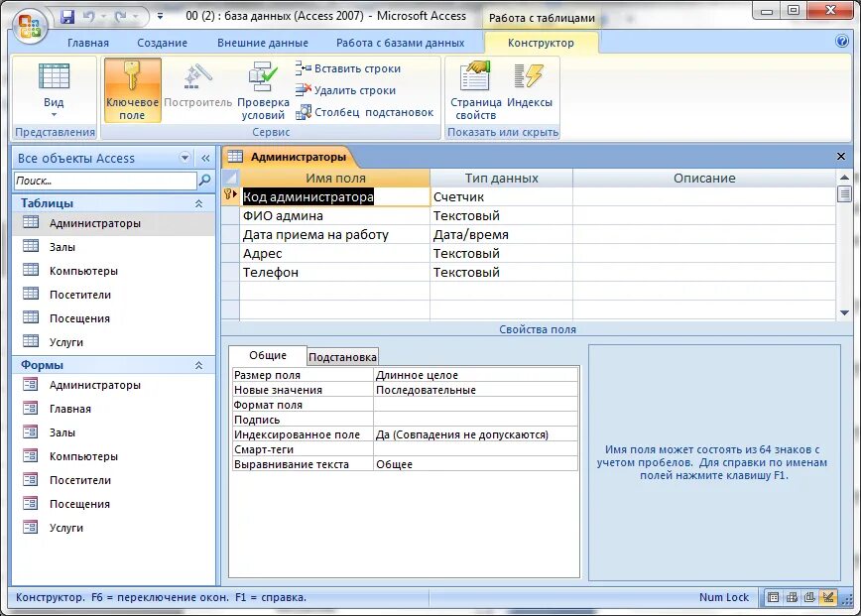Click the Телефон field name

pyautogui.click(x=334, y=273)
